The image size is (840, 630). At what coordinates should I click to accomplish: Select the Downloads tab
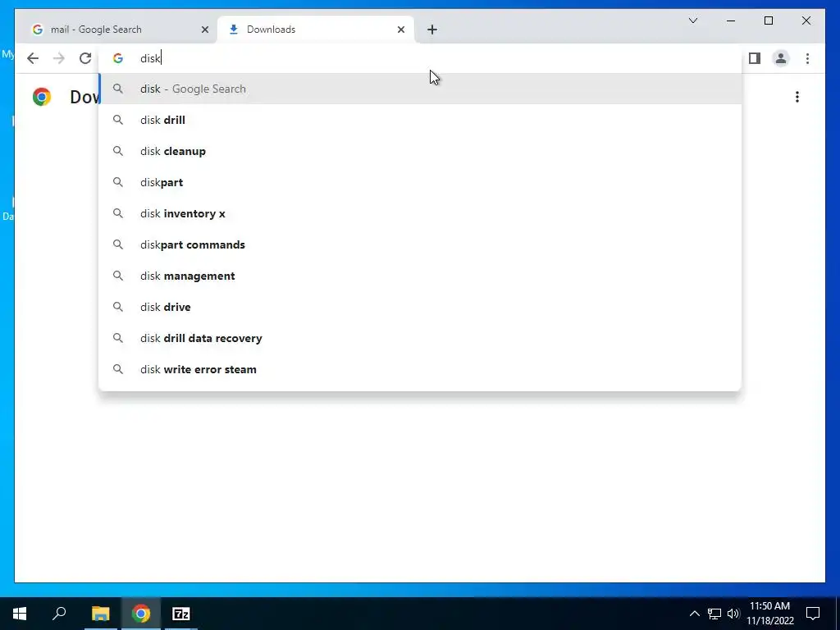tap(316, 30)
